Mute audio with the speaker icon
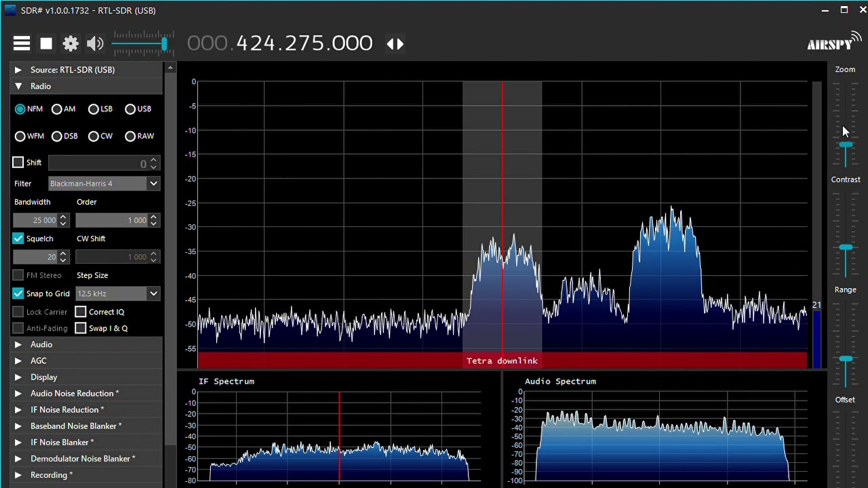The width and height of the screenshot is (868, 488). pyautogui.click(x=95, y=44)
